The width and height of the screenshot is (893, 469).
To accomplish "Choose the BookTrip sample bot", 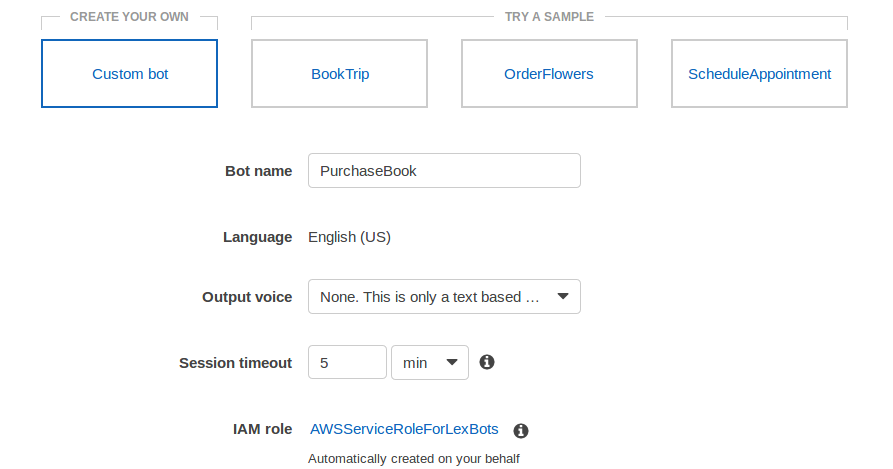I will click(339, 73).
